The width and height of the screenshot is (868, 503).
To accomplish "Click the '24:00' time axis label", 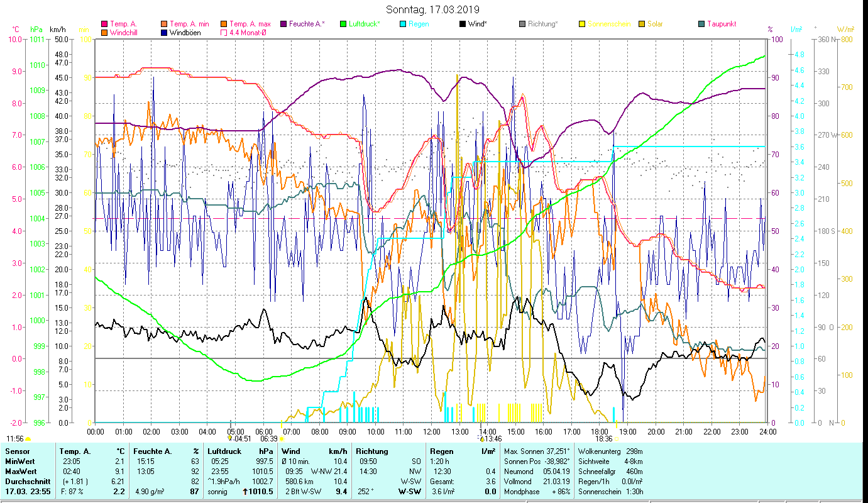I will click(x=768, y=431).
